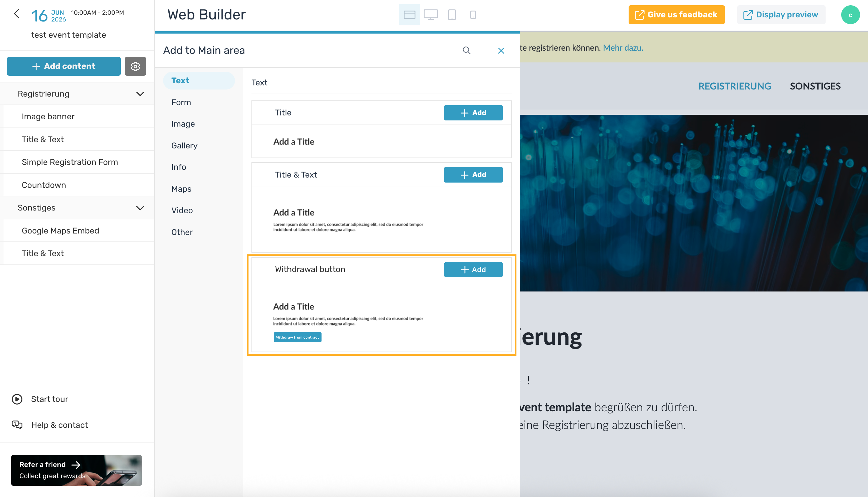Add the Title block
This screenshot has width=868, height=497.
point(473,113)
